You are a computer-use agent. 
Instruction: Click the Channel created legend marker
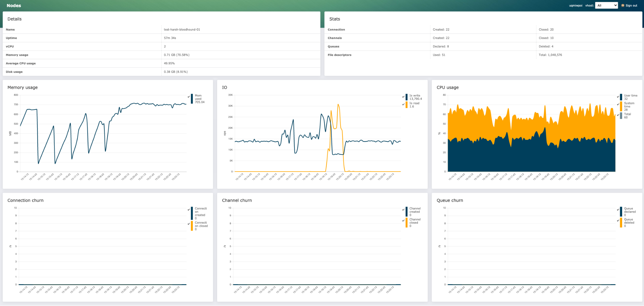tap(406, 212)
